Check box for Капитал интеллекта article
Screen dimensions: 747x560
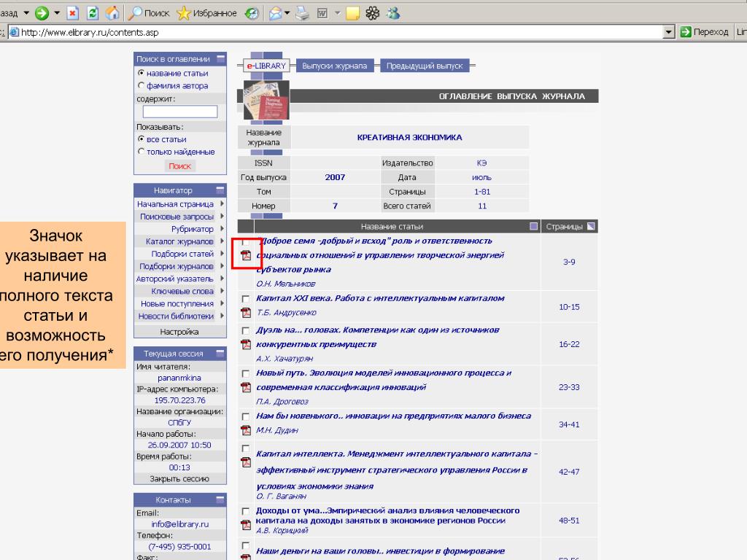point(245,448)
